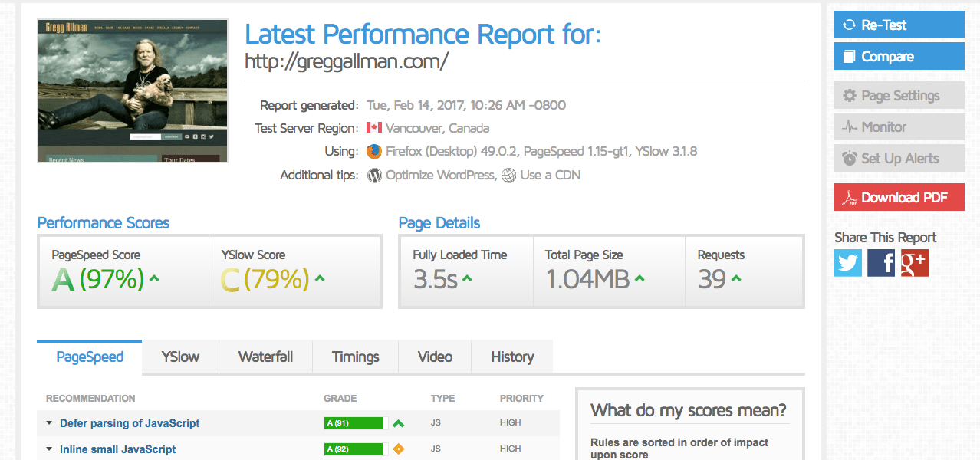Click the Monitor button

click(899, 127)
